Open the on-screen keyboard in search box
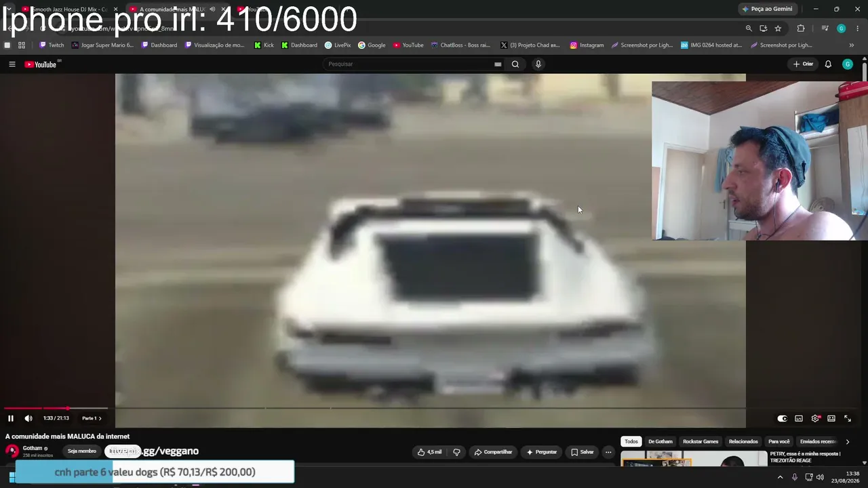 coord(498,64)
